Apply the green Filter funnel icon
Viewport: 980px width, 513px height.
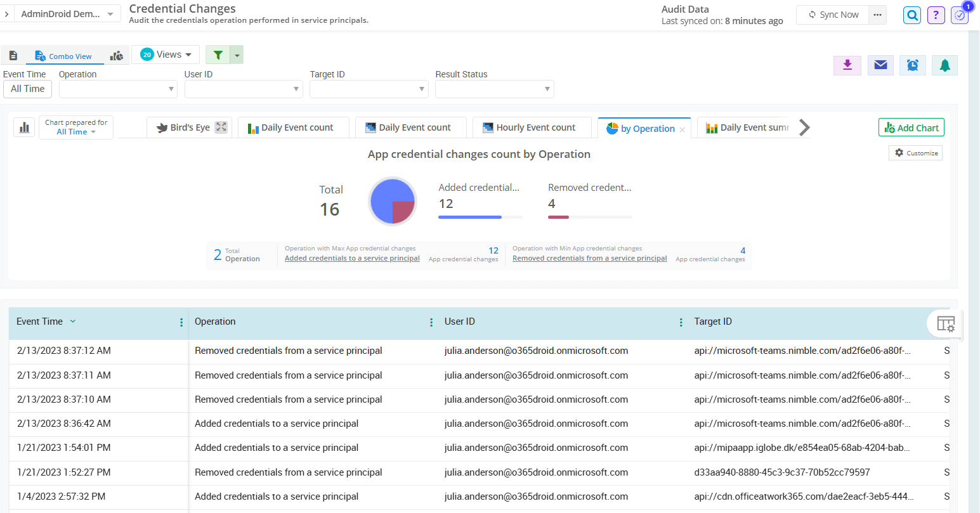pos(219,55)
